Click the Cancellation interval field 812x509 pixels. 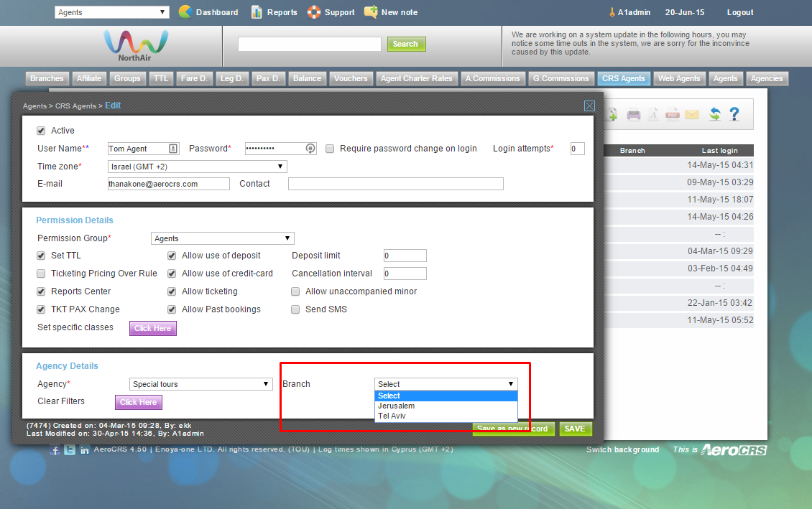tap(405, 274)
